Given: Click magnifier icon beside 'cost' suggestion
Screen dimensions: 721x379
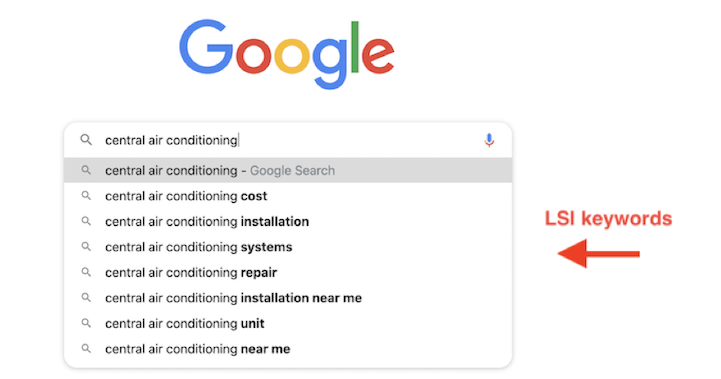Looking at the screenshot, I should coord(86,196).
